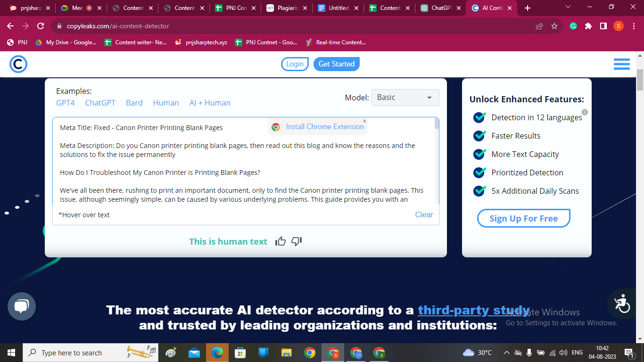The height and width of the screenshot is (362, 644).
Task: Switch to the Plagiaris tab
Action: pos(287,8)
